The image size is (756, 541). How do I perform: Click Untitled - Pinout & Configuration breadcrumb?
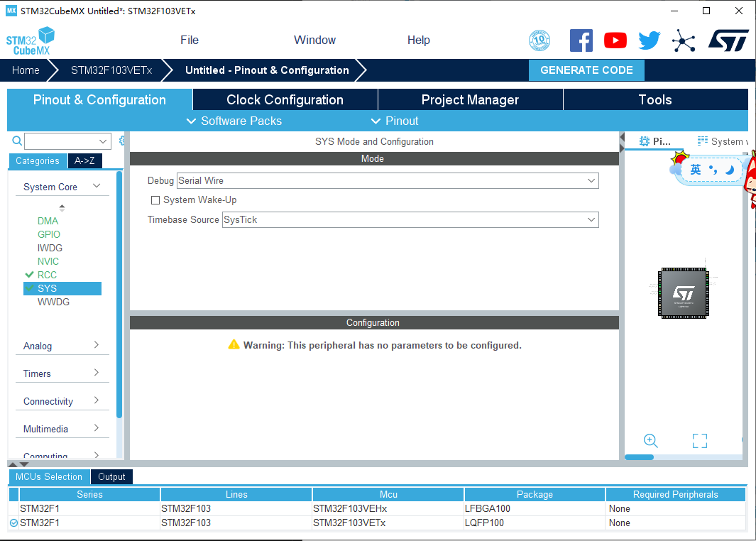click(x=267, y=70)
